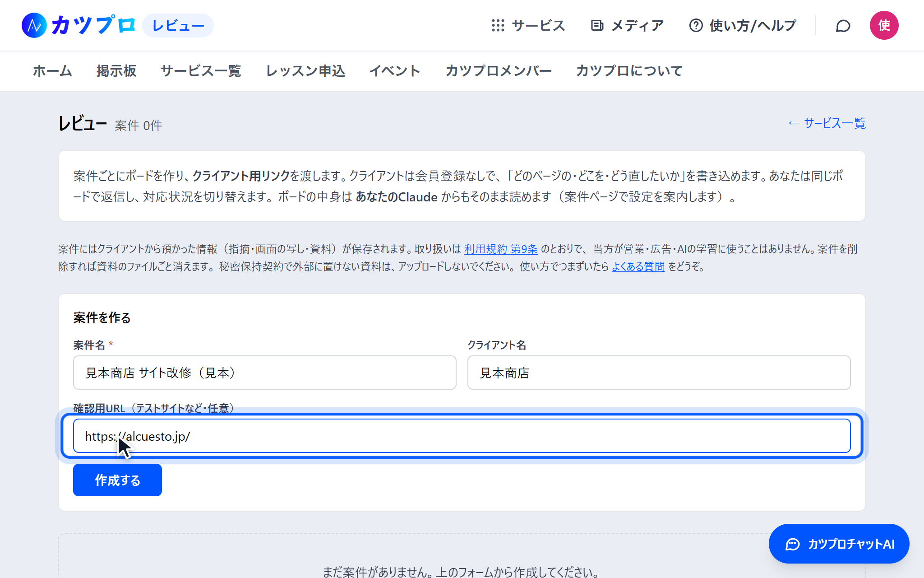
Task: Open the user avatar 使 menu
Action: click(x=884, y=25)
